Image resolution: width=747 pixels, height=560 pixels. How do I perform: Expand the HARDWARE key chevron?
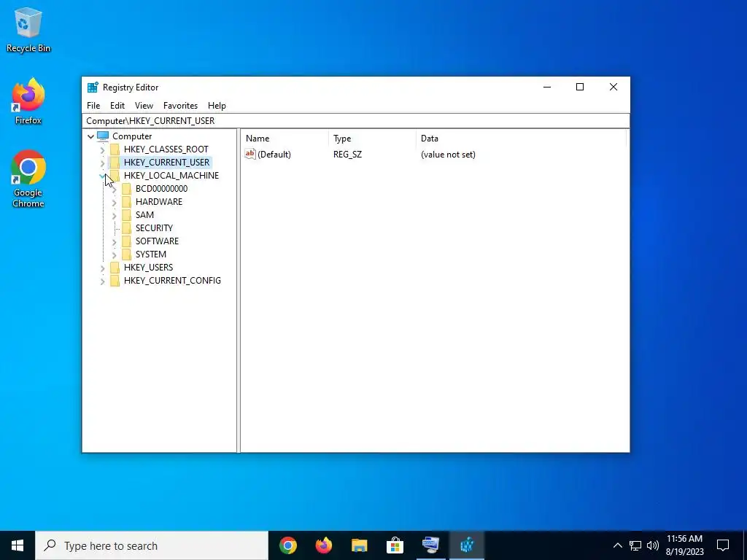(115, 203)
